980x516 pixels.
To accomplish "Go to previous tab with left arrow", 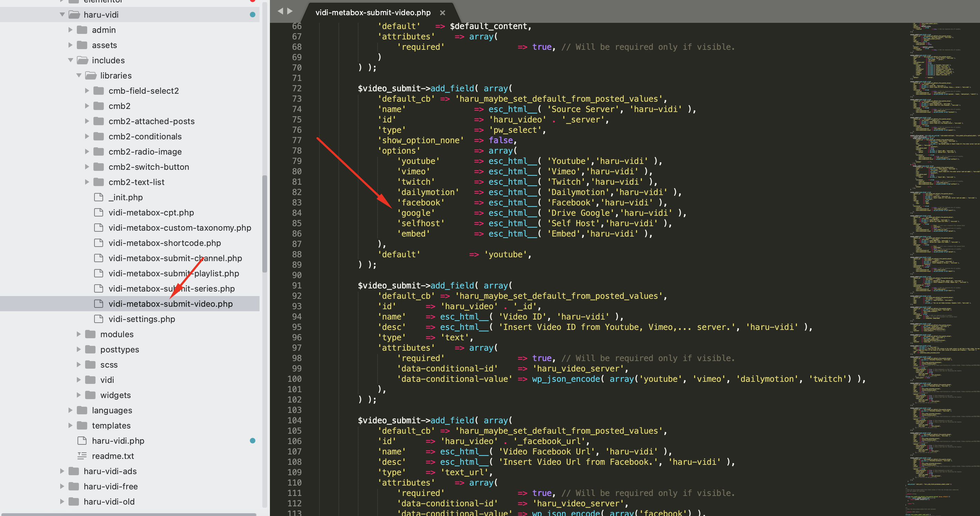I will [280, 11].
